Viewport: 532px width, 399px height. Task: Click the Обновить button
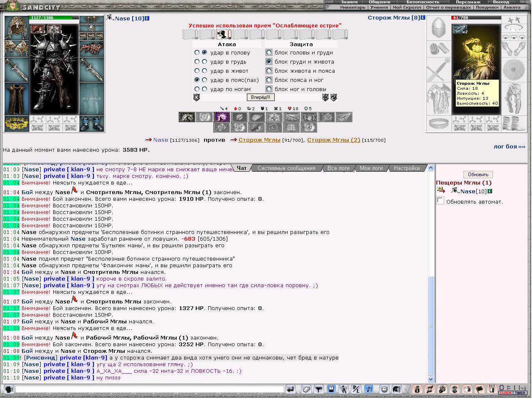[478, 175]
